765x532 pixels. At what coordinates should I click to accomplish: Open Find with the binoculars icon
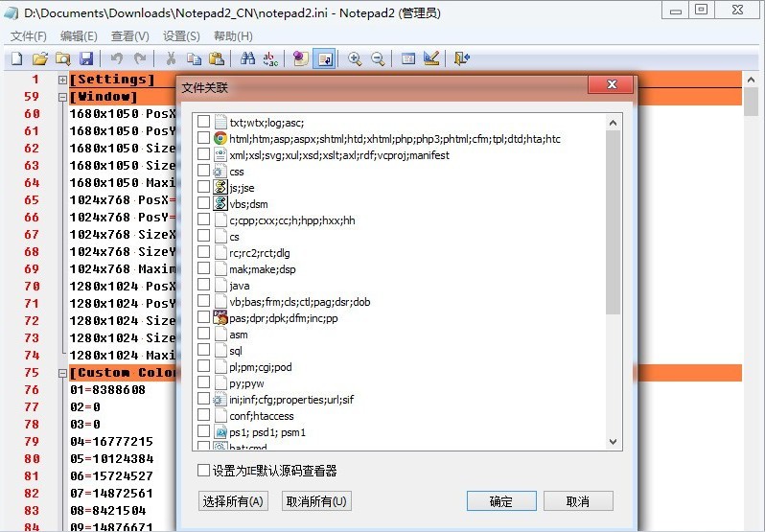[x=248, y=59]
